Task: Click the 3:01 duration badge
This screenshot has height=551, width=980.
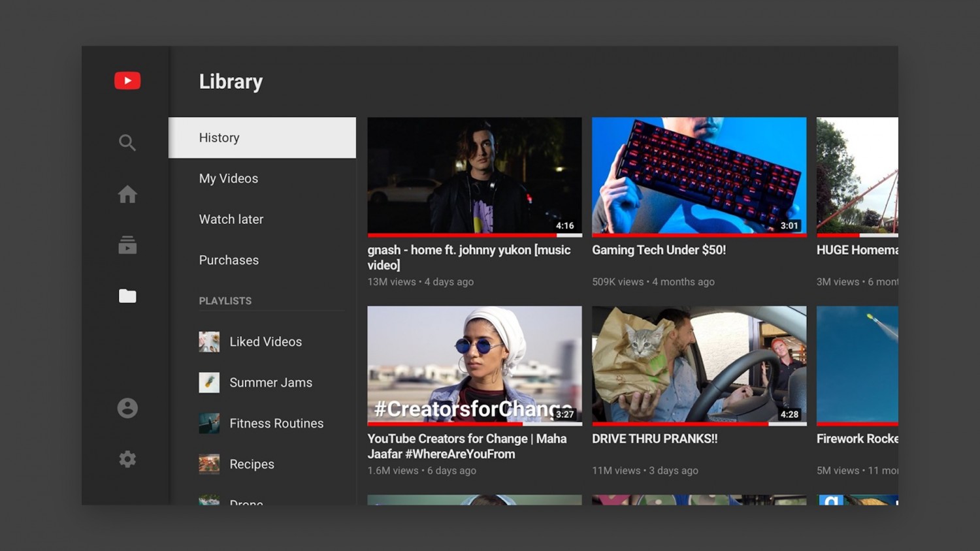Action: pos(789,226)
